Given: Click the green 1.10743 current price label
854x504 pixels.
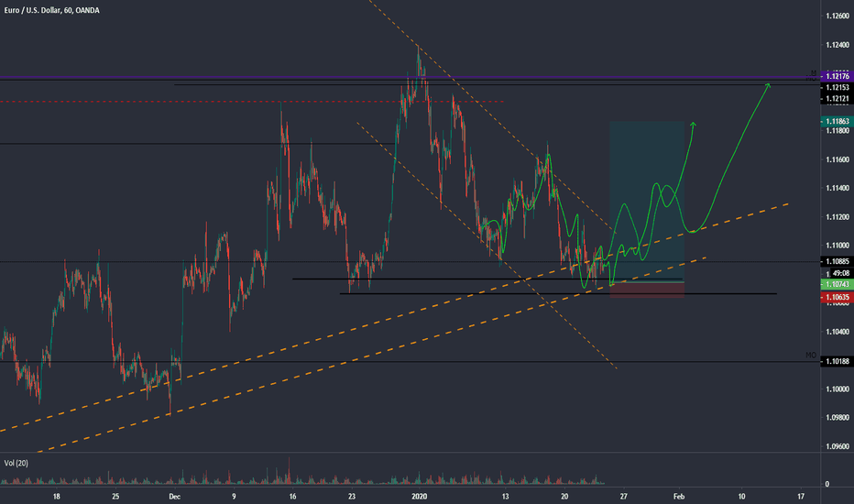Looking at the screenshot, I should pos(835,285).
